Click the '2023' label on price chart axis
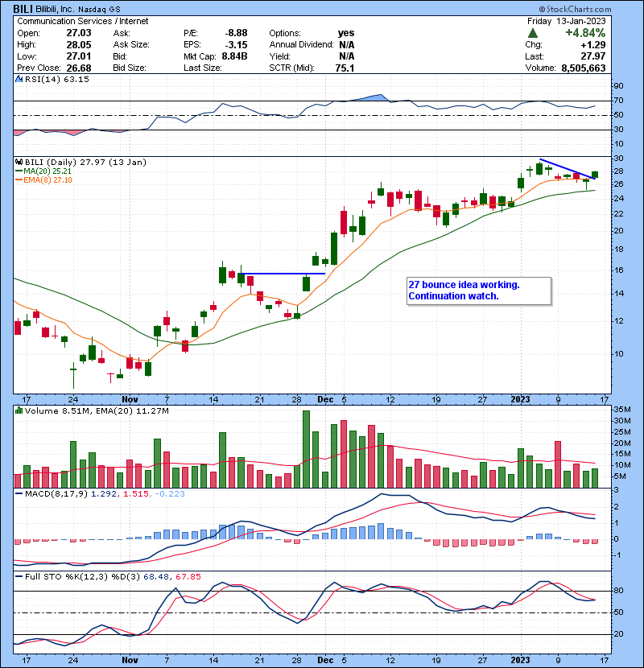Viewport: 644px width, 668px height. [x=520, y=398]
